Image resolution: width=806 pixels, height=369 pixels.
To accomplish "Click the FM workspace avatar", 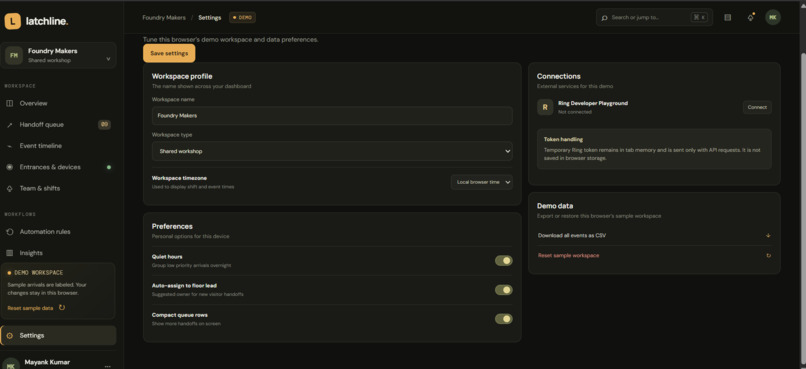I will tap(14, 56).
